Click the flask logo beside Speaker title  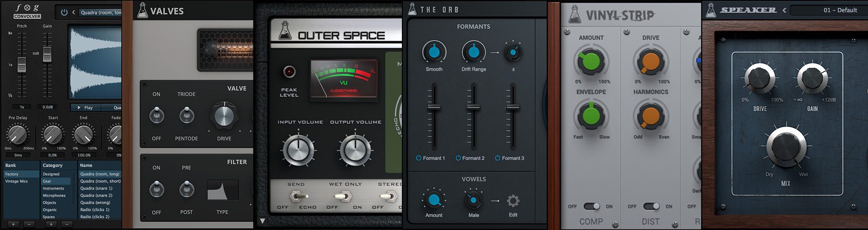(x=711, y=10)
